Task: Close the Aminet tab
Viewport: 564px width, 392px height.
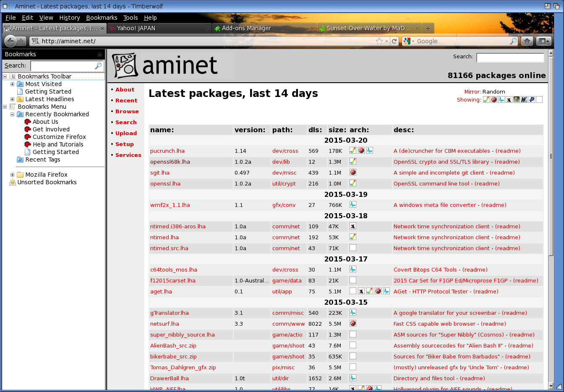Action: coord(102,29)
